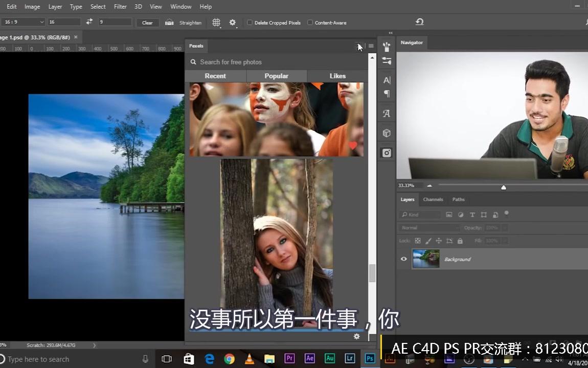Enable the Delete Cropped Pixels checkbox

tap(250, 22)
